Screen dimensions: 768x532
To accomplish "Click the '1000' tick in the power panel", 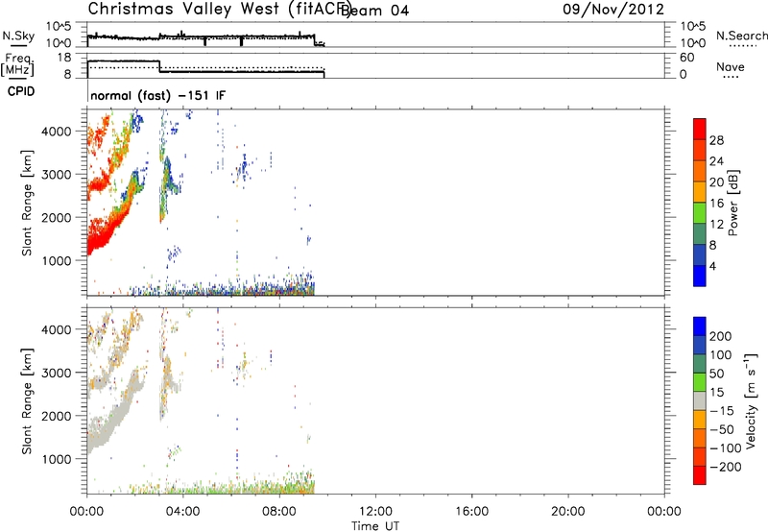I will click(x=56, y=260).
